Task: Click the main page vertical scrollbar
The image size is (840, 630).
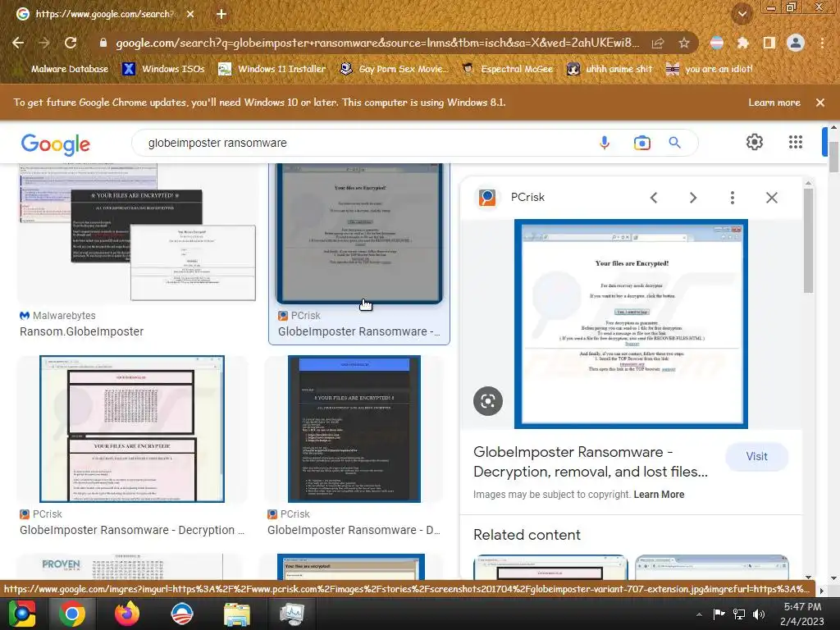Action: tap(833, 158)
